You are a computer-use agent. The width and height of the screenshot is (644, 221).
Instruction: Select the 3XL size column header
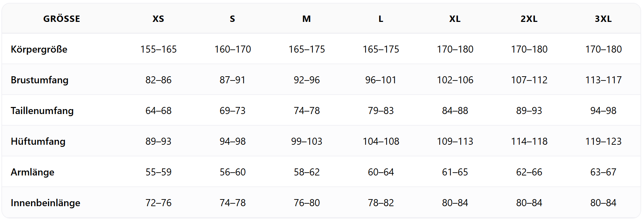pos(603,19)
